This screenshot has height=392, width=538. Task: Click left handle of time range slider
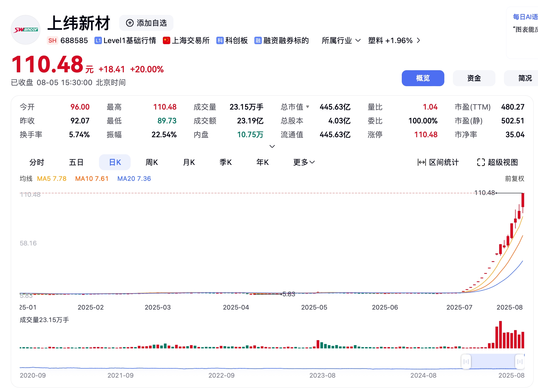pos(466,361)
